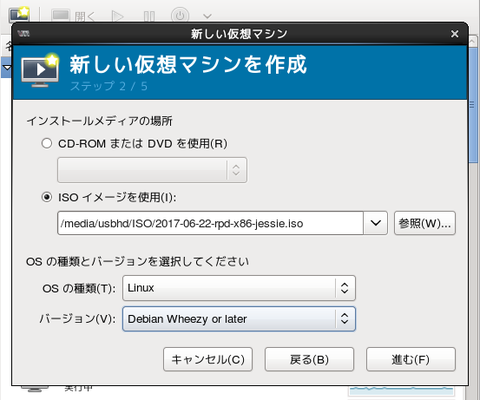
Task: Click the 参照(W)... browse button
Action: tap(425, 223)
